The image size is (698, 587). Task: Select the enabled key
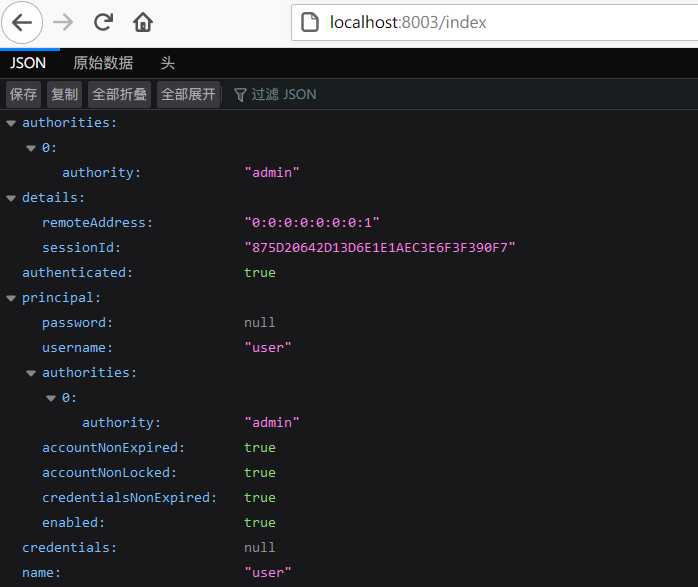click(x=73, y=522)
